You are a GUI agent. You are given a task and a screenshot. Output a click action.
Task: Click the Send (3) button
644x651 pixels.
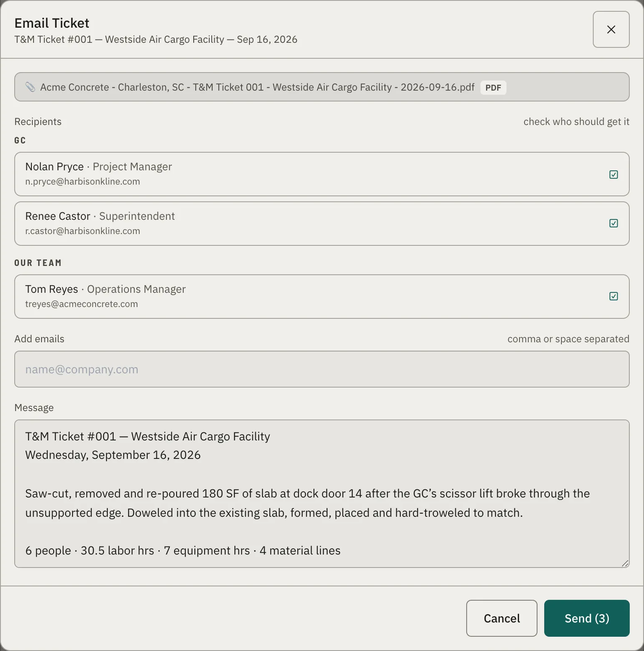click(x=587, y=618)
